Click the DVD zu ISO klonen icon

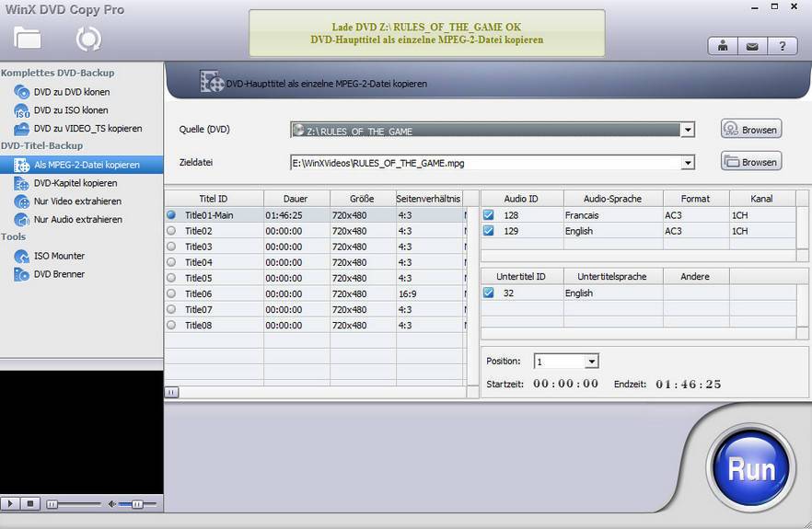click(x=22, y=110)
